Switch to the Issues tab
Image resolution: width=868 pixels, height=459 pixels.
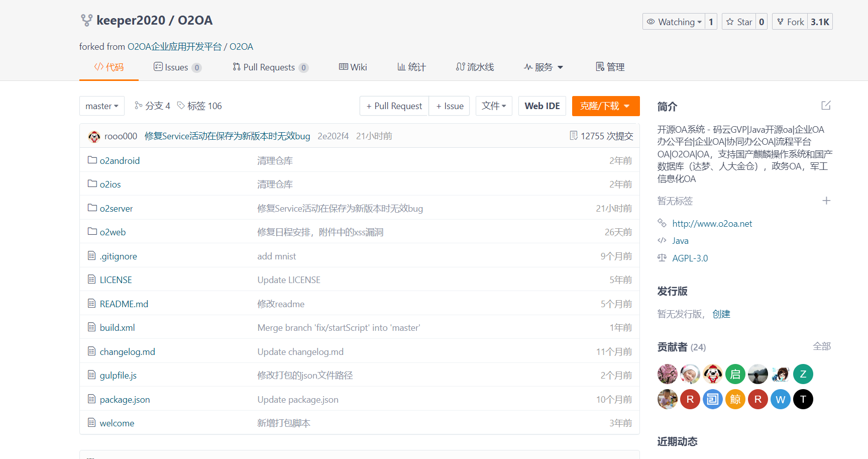[x=177, y=67]
